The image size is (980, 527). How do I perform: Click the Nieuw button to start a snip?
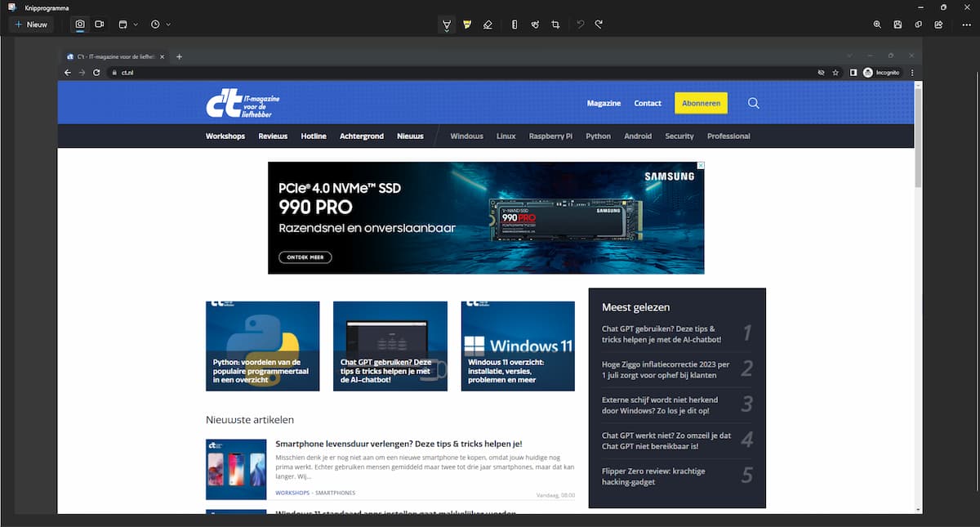tap(31, 25)
